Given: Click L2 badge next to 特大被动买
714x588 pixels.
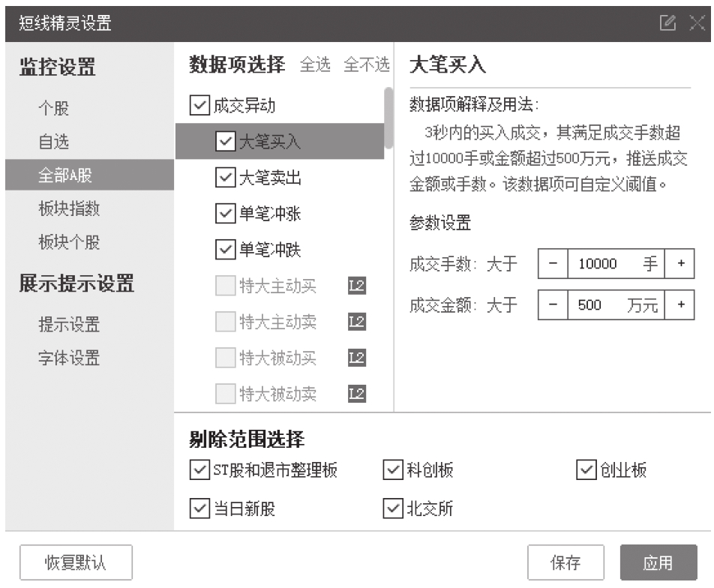Looking at the screenshot, I should click(357, 358).
